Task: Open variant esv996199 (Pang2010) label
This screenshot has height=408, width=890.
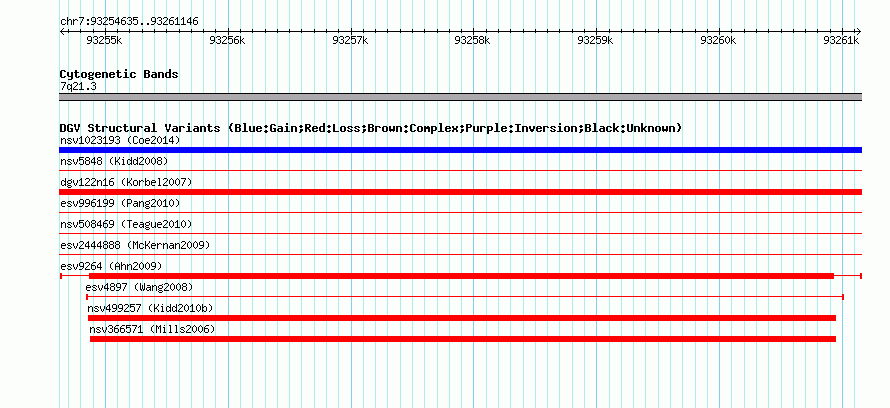Action: tap(120, 203)
